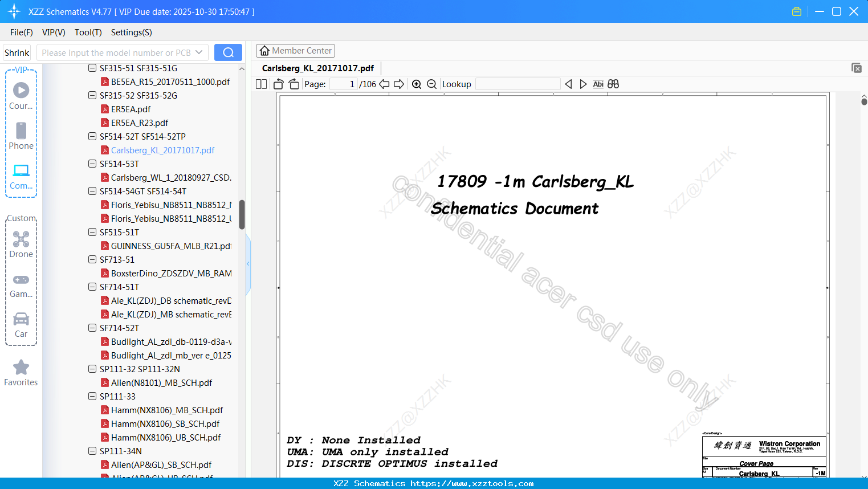
Task: Collapse the SF515-51T node
Action: pos(92,232)
